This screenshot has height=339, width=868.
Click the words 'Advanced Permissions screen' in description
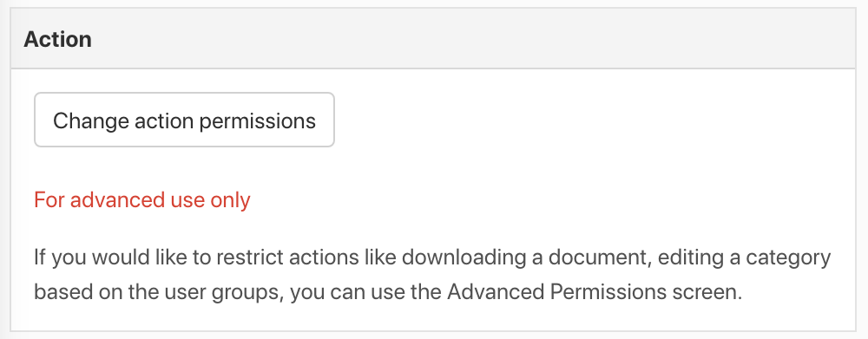tap(594, 292)
